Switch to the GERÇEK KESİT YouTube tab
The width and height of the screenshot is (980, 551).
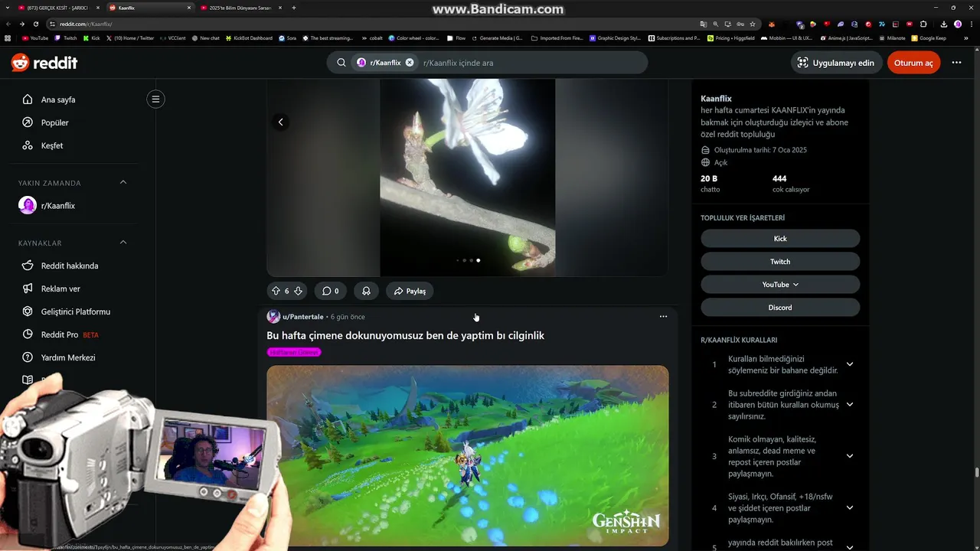click(57, 8)
